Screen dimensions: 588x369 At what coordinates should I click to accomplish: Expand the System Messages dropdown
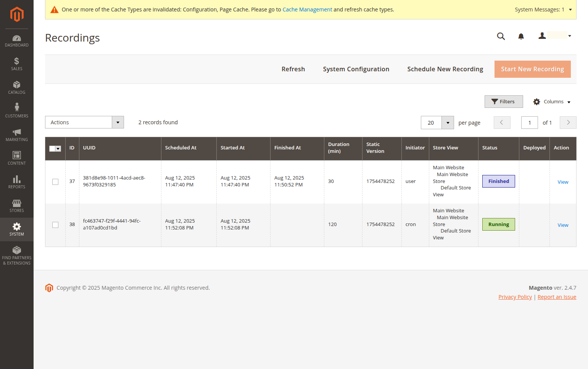point(543,10)
